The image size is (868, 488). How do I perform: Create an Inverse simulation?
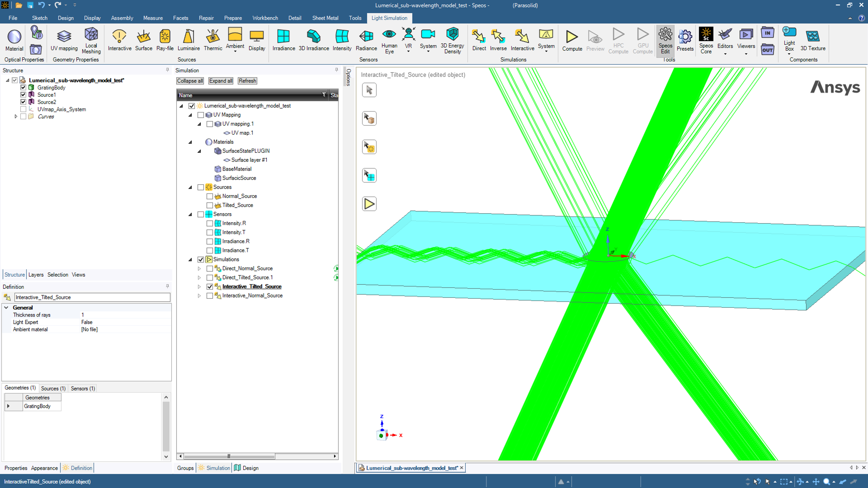(x=498, y=40)
